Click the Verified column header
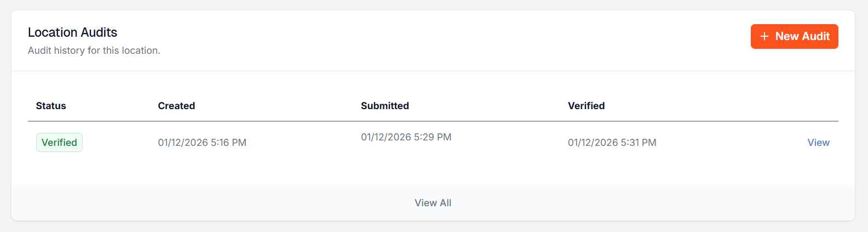 pos(586,106)
